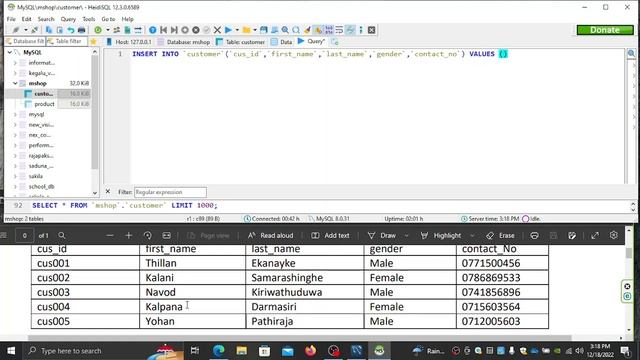Collapse the mshop database node

tap(15, 83)
